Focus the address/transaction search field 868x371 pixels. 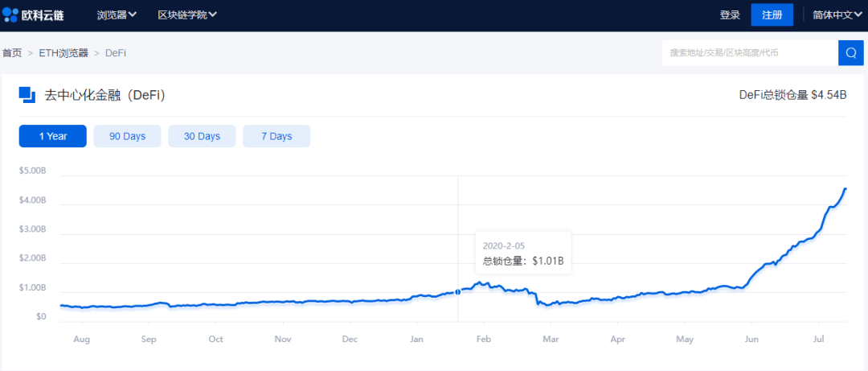coord(747,53)
